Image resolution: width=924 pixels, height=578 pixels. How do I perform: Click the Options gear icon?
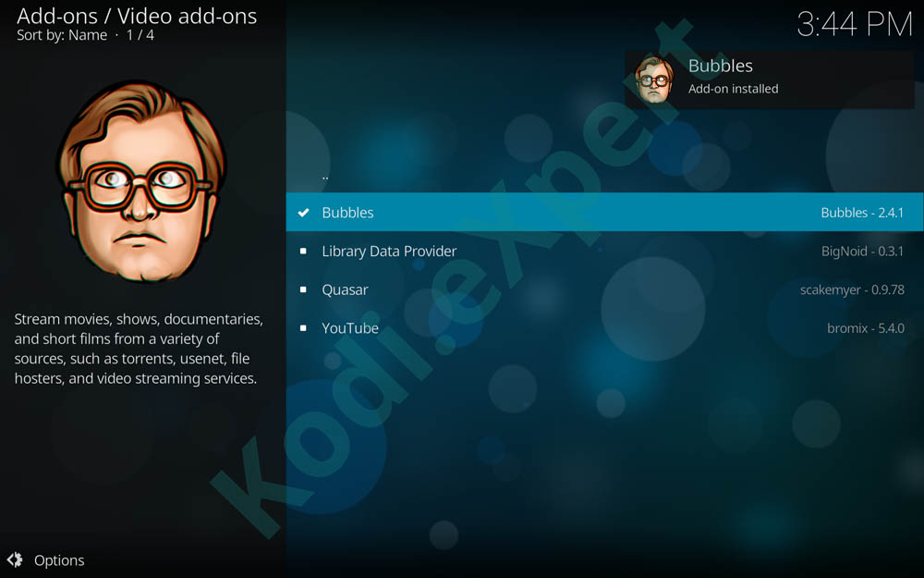pos(15,560)
